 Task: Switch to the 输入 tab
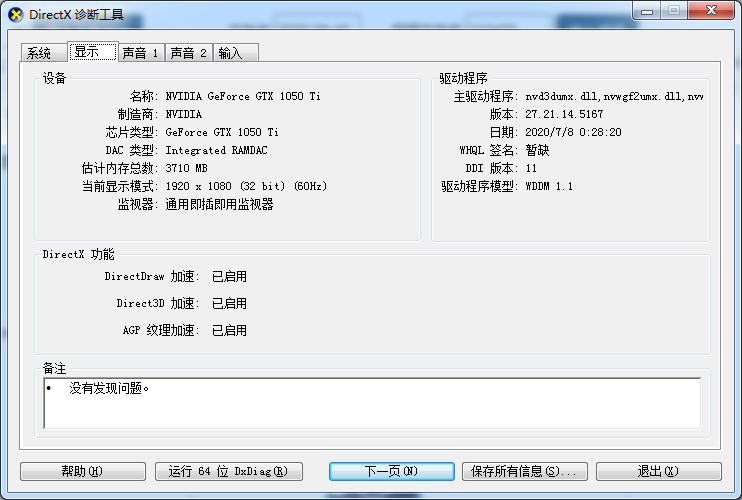(x=234, y=53)
